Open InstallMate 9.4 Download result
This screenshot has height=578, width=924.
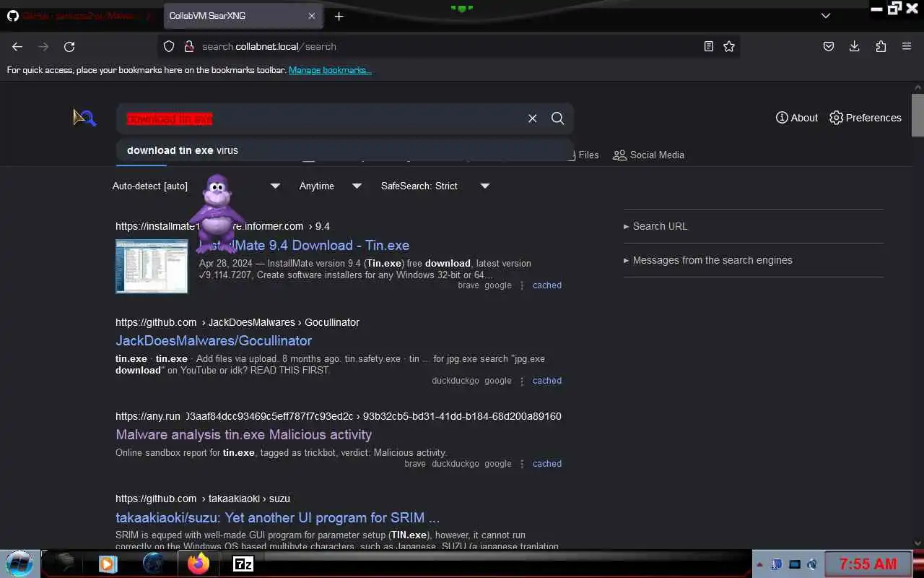[x=304, y=246]
